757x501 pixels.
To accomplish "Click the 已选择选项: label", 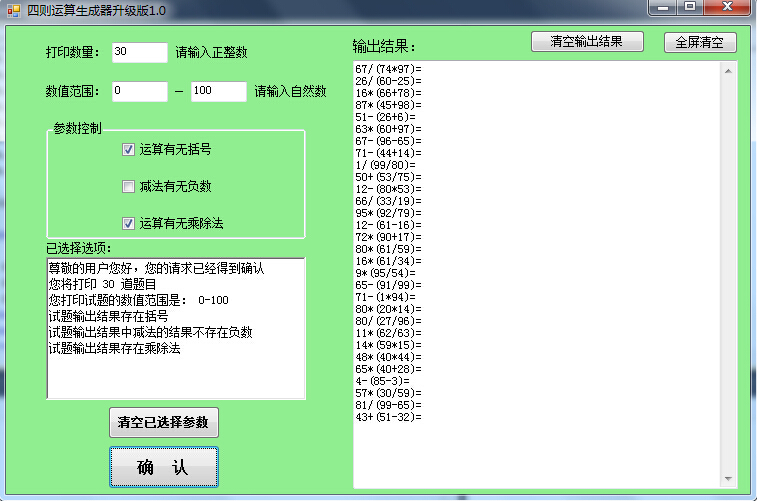I will click(79, 248).
